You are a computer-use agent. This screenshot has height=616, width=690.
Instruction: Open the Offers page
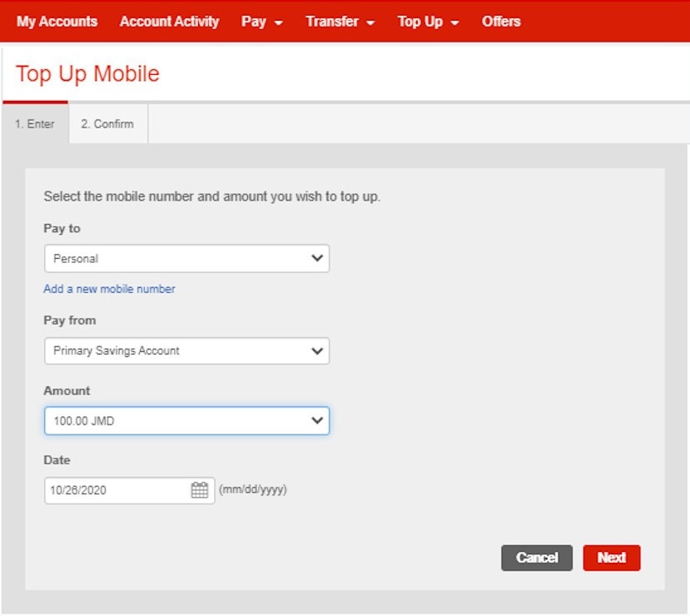(x=501, y=21)
